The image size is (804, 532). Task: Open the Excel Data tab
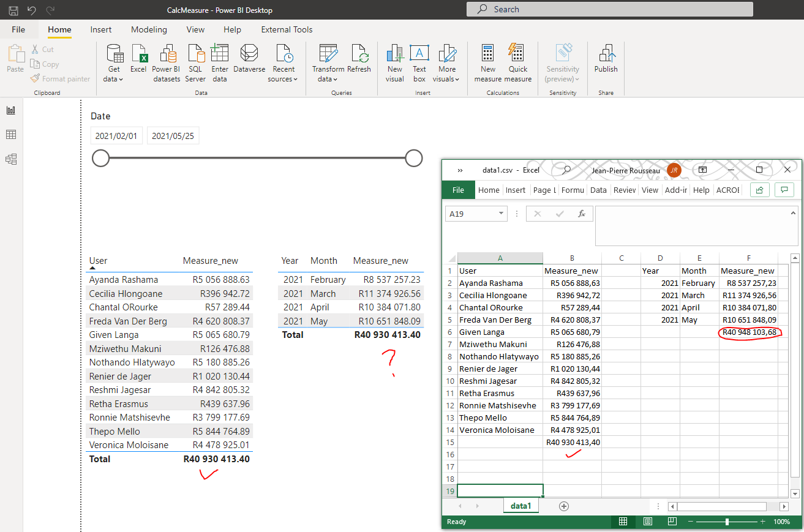598,190
